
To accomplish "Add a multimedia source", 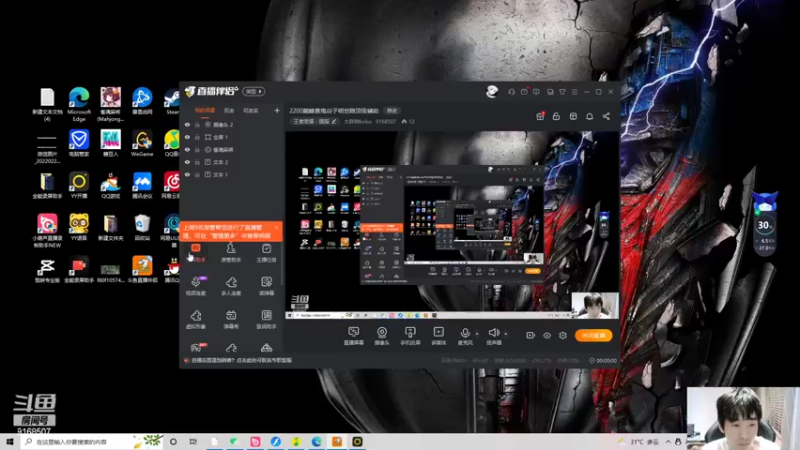I will pyautogui.click(x=438, y=336).
